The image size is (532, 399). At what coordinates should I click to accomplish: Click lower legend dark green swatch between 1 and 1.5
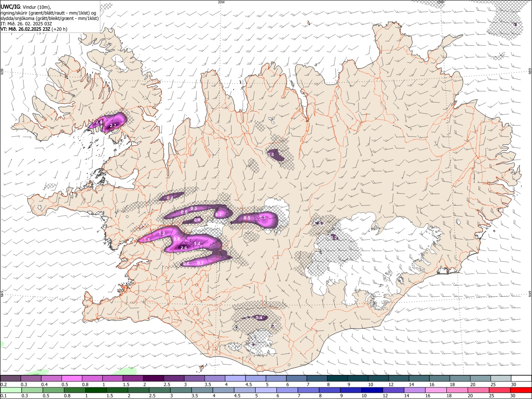pos(96,390)
